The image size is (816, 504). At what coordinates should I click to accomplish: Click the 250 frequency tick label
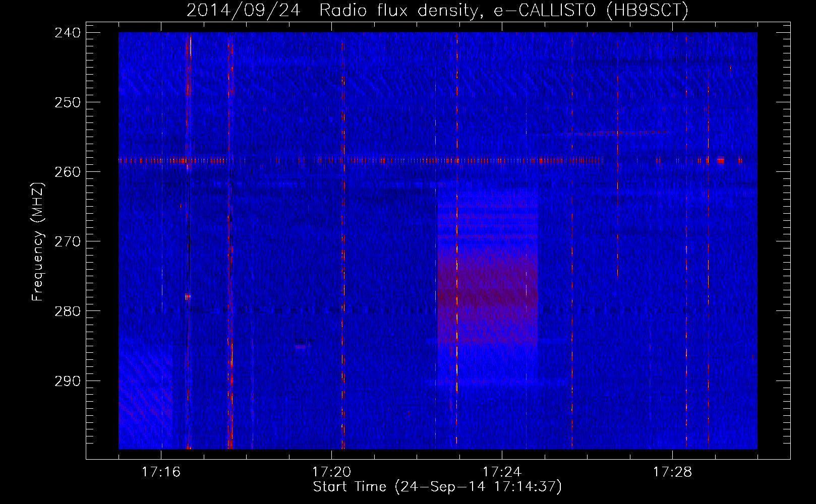click(x=68, y=102)
